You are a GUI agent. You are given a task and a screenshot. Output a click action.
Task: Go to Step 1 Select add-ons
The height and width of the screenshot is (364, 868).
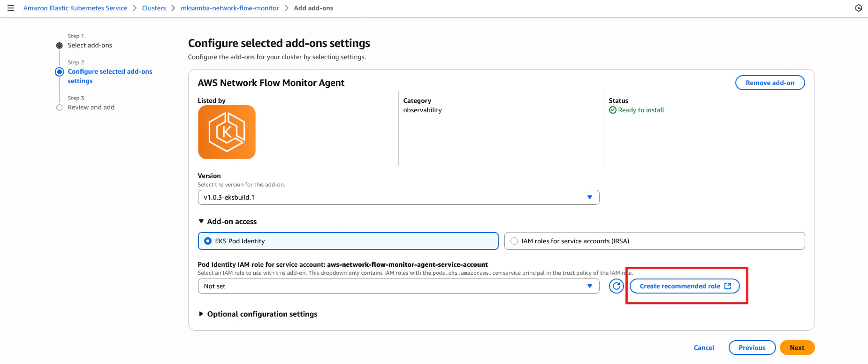(90, 45)
